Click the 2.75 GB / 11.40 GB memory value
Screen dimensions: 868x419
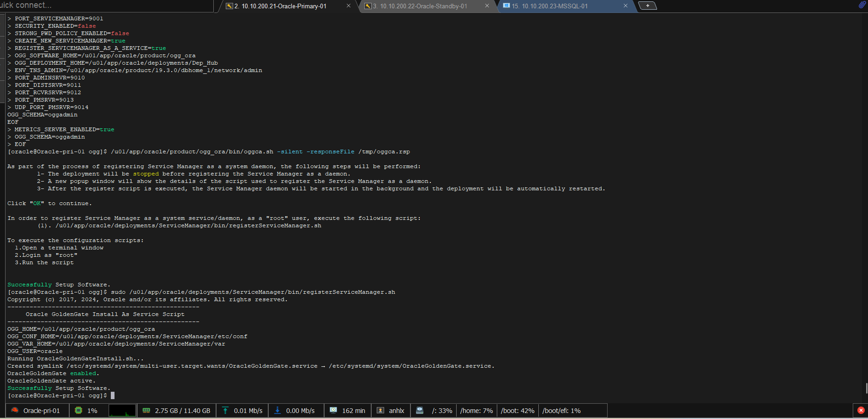coord(182,411)
